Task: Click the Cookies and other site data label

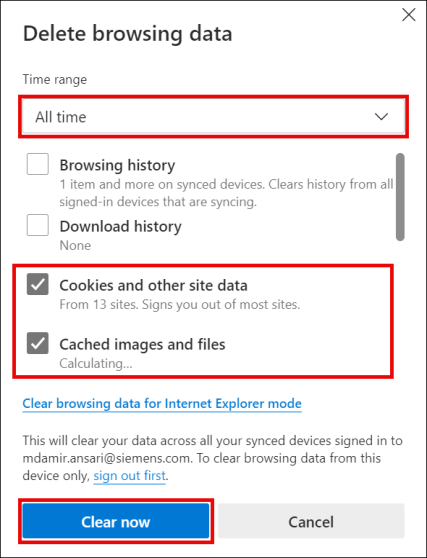Action: coord(153,285)
